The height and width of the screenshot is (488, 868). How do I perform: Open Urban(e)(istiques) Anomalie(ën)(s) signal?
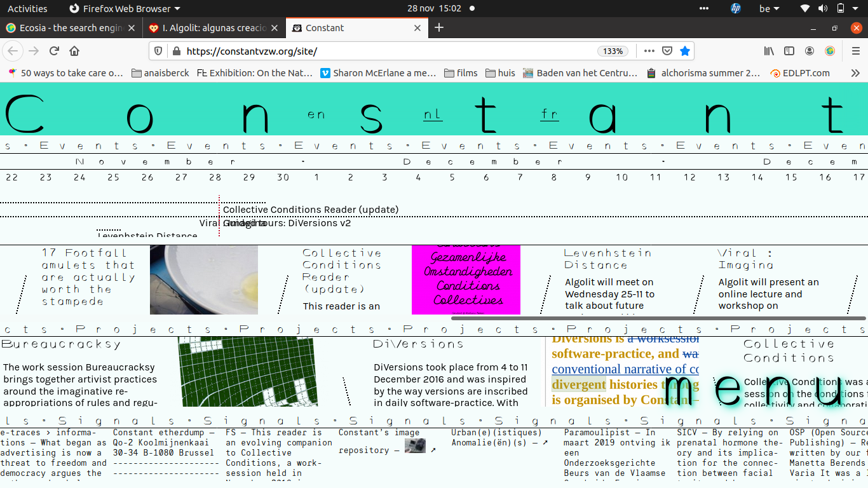pyautogui.click(x=499, y=438)
